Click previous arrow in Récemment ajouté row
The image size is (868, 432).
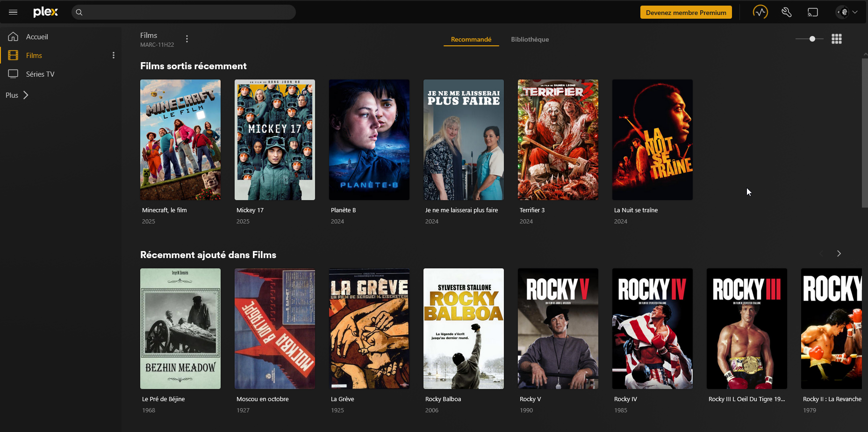pos(821,253)
